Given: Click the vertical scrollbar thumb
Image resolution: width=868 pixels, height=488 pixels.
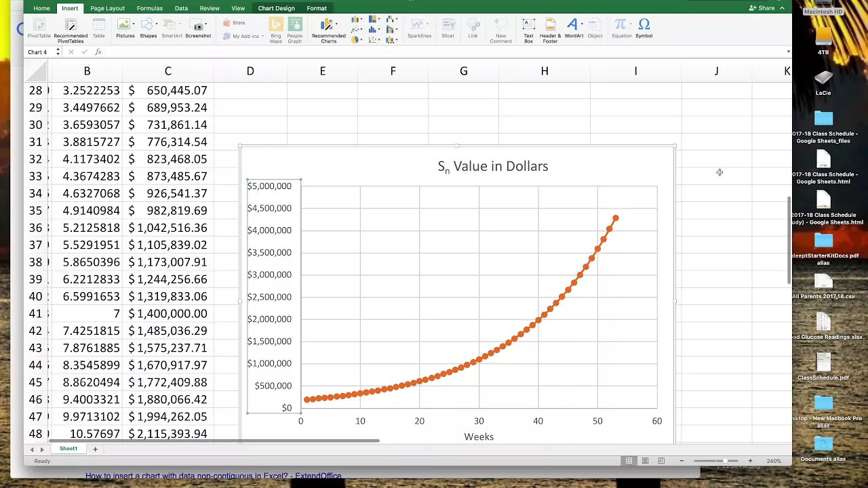Looking at the screenshot, I should pos(788,239).
